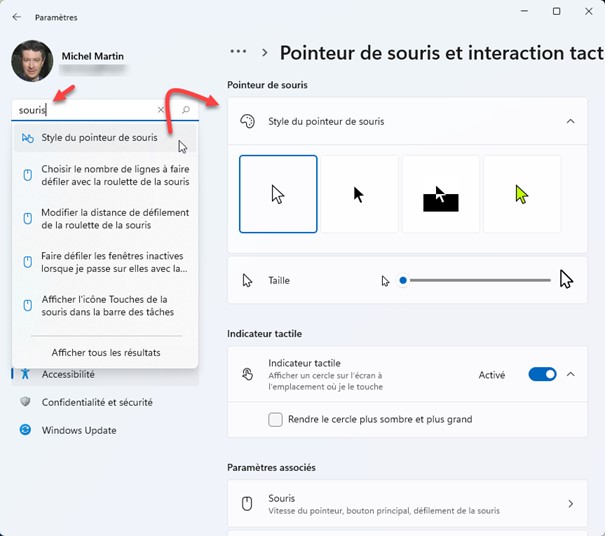Open 'Confidentialité et sécurité' in the sidebar

(105, 402)
